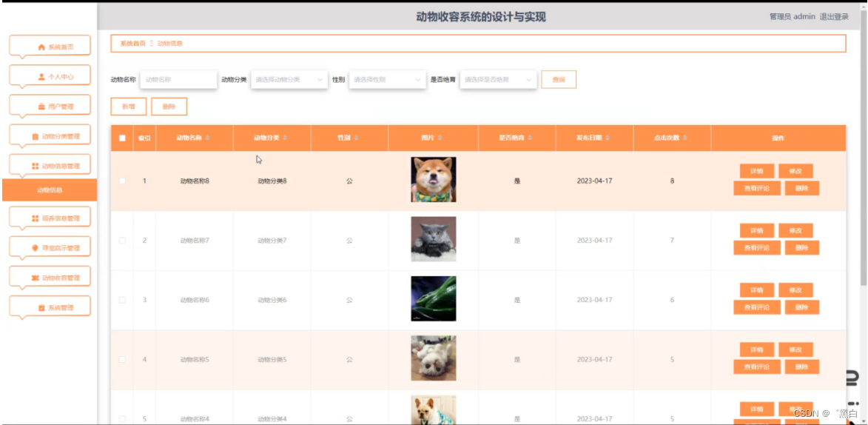Viewport: 868px width, 425px height.
Task: Click the batch 删除 button above table
Action: tap(169, 107)
